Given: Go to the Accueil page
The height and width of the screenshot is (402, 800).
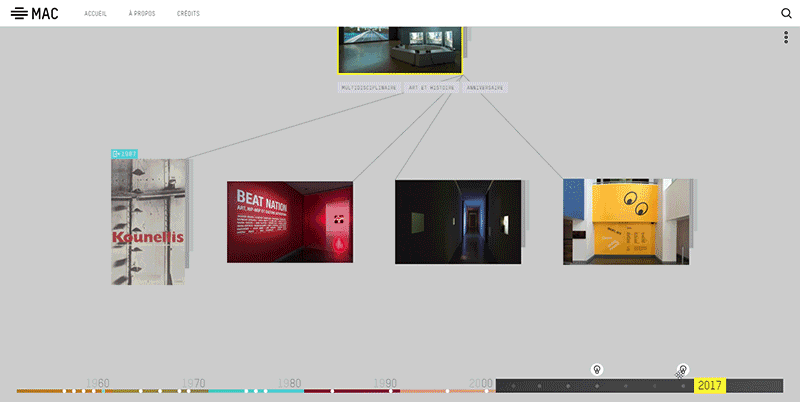Looking at the screenshot, I should 95,14.
